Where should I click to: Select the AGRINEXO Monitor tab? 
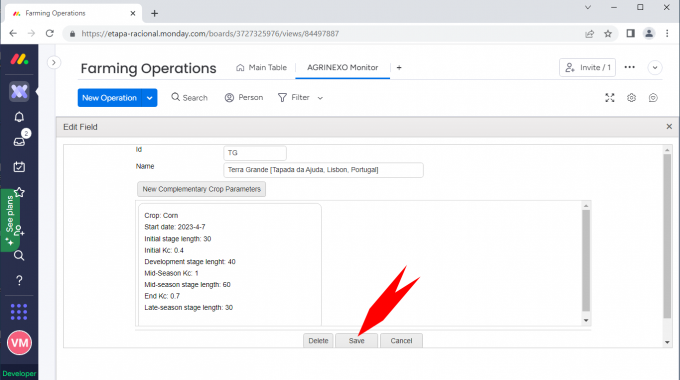click(343, 68)
